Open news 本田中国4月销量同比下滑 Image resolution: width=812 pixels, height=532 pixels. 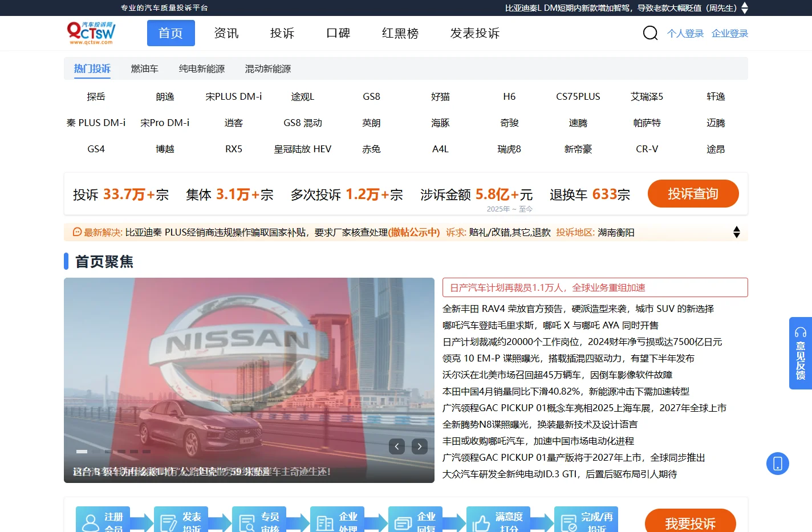[x=566, y=391]
